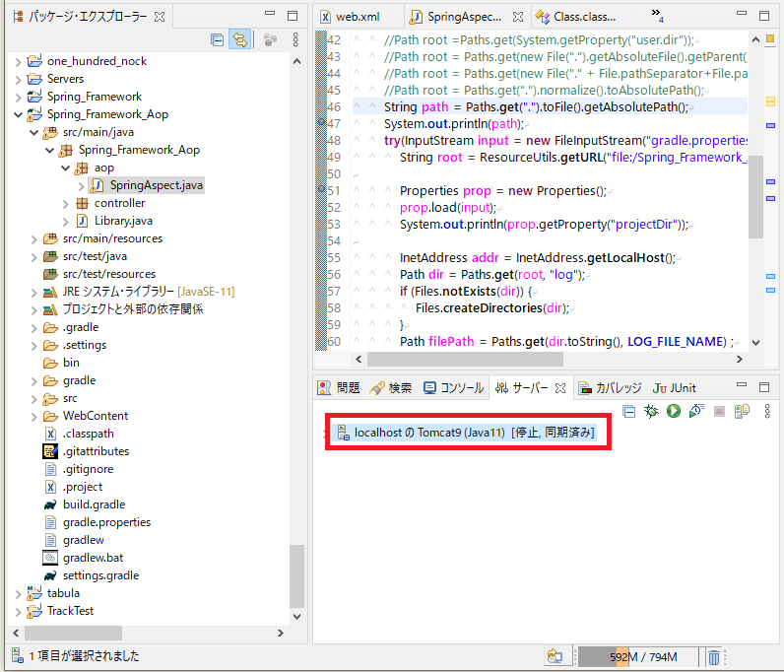784x672 pixels.
Task: Publish to the server icon
Action: coord(742,411)
